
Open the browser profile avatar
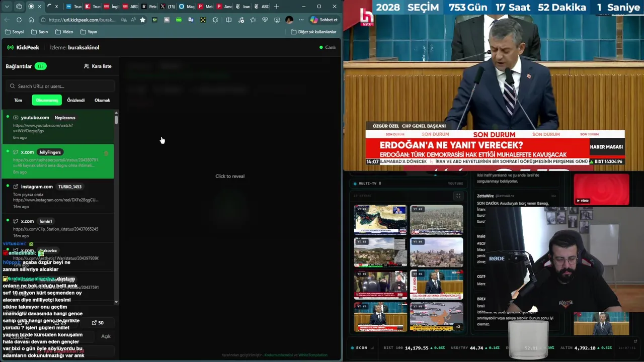pyautogui.click(x=289, y=20)
